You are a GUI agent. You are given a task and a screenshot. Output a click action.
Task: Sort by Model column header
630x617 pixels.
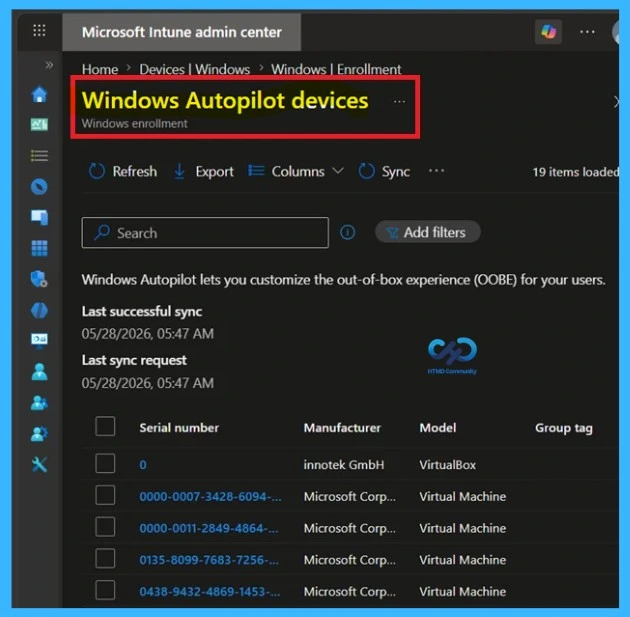[438, 428]
